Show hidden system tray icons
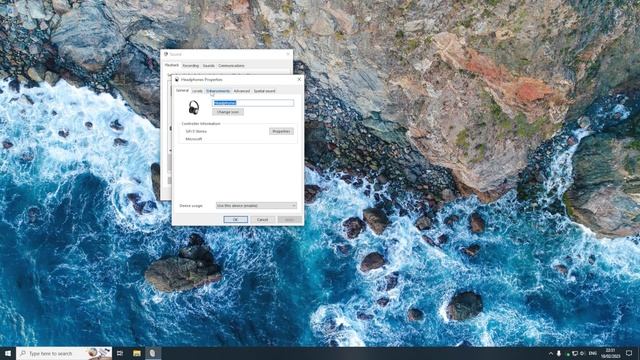 pyautogui.click(x=551, y=353)
